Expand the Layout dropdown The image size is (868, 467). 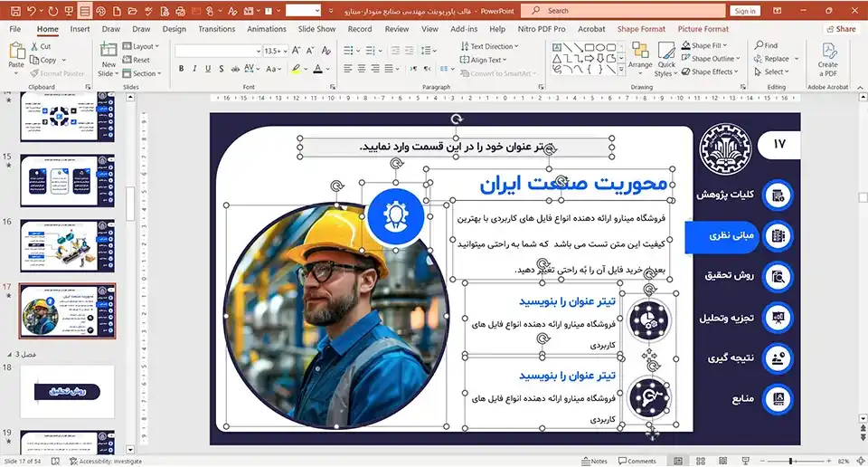[141, 46]
